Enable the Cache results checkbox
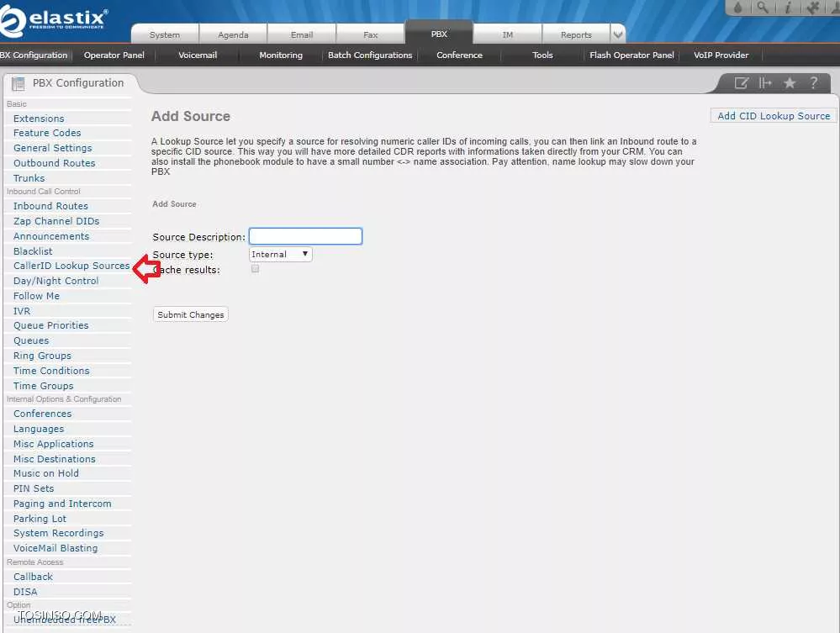This screenshot has width=840, height=633. 255,269
